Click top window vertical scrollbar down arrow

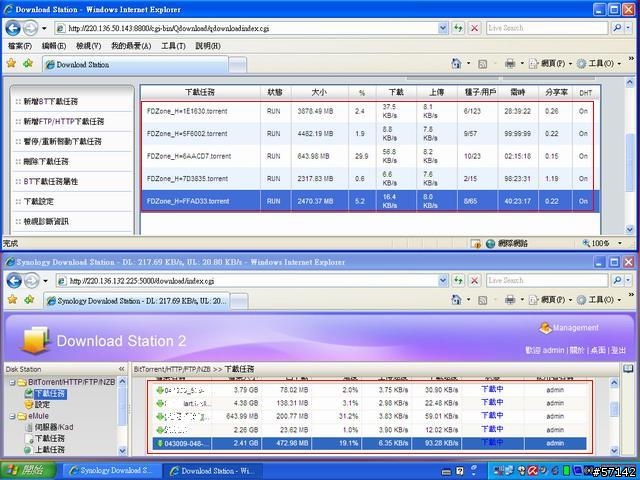coord(629,229)
